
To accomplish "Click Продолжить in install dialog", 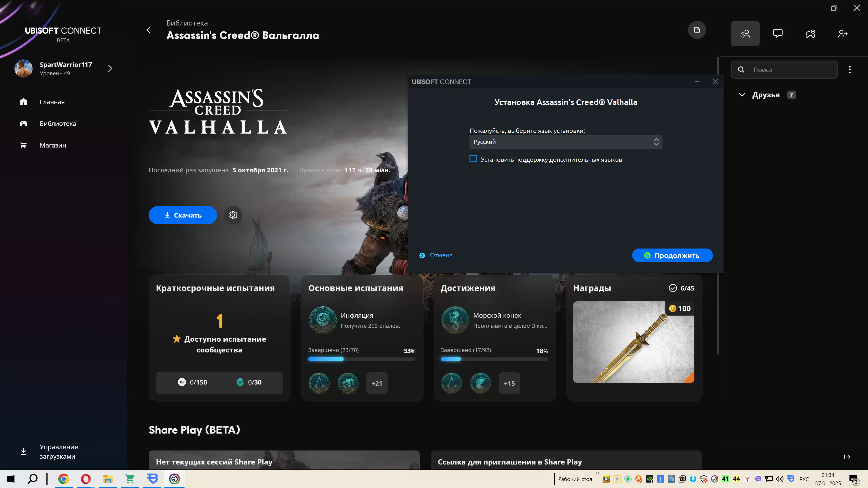I will [672, 255].
